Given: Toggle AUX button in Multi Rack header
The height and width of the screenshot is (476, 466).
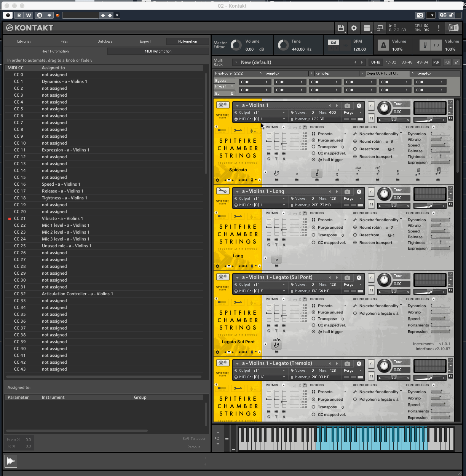Looking at the screenshot, I should pyautogui.click(x=447, y=62).
